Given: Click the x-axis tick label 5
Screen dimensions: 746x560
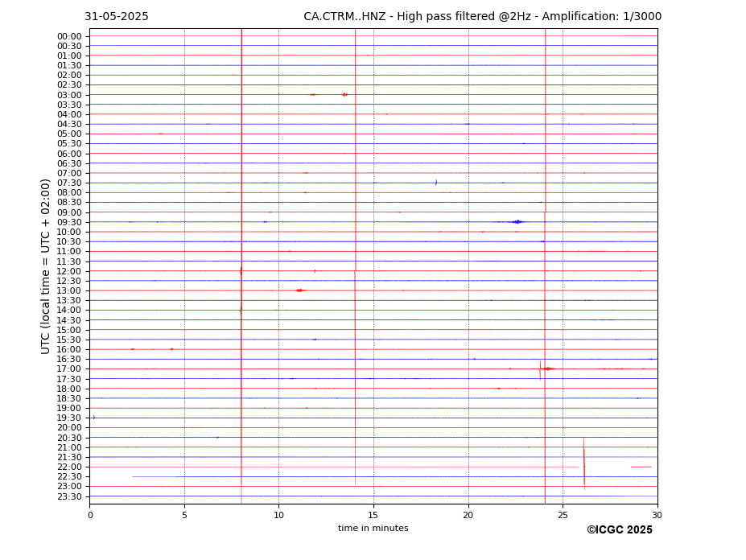Looking at the screenshot, I should [184, 515].
